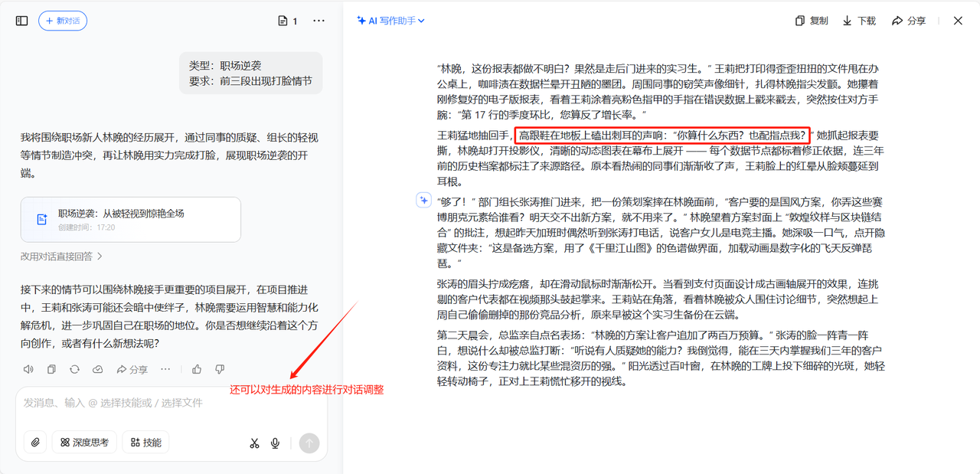Toggle 深度思考 deep thinking mode
This screenshot has height=474, width=980.
[x=84, y=442]
